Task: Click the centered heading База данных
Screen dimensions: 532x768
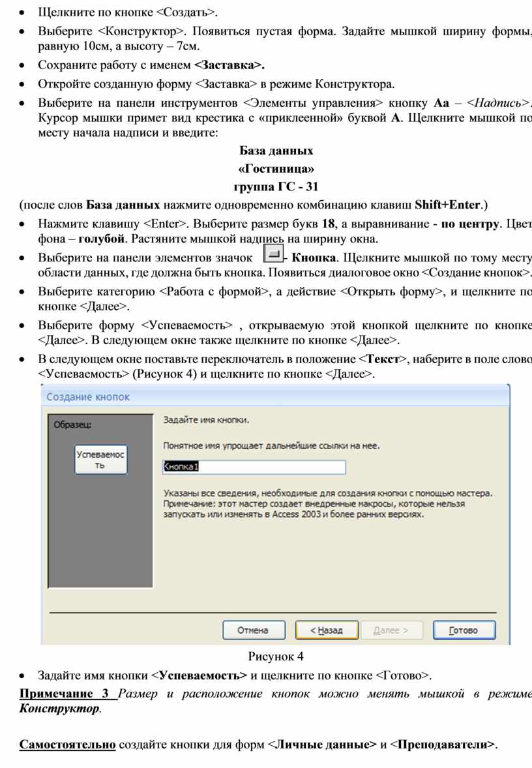Action: click(276, 151)
